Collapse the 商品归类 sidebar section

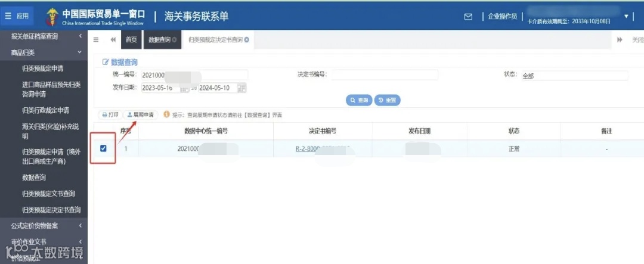click(44, 52)
